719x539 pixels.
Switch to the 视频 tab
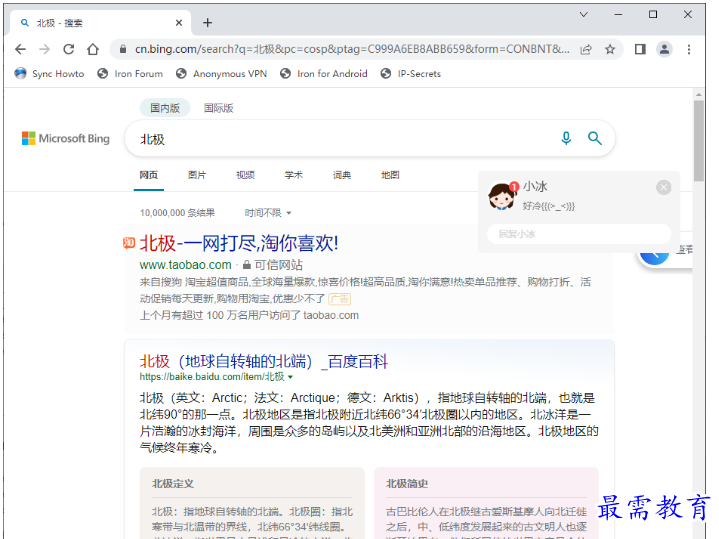(245, 175)
